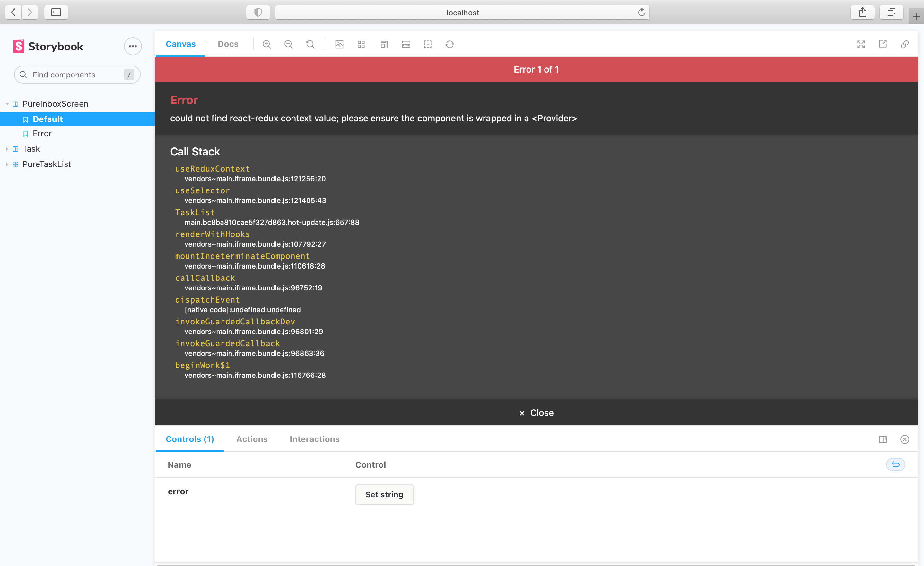924x566 pixels.
Task: Close the error overlay
Action: 535,413
